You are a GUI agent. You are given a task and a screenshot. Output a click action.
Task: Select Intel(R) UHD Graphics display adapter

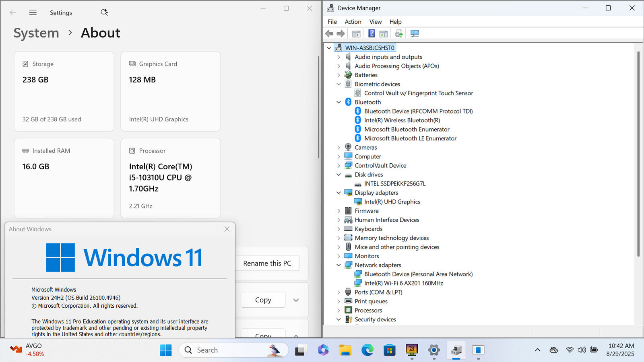tap(392, 202)
